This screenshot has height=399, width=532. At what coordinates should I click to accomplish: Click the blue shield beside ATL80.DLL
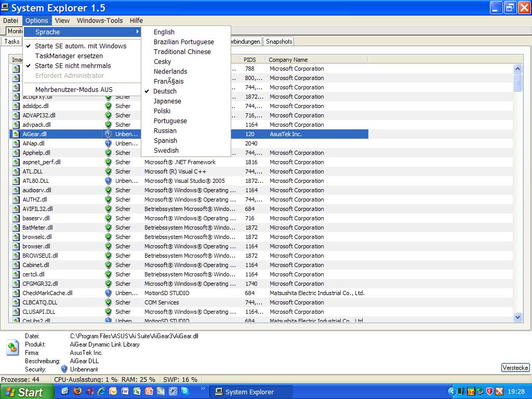[x=108, y=181]
